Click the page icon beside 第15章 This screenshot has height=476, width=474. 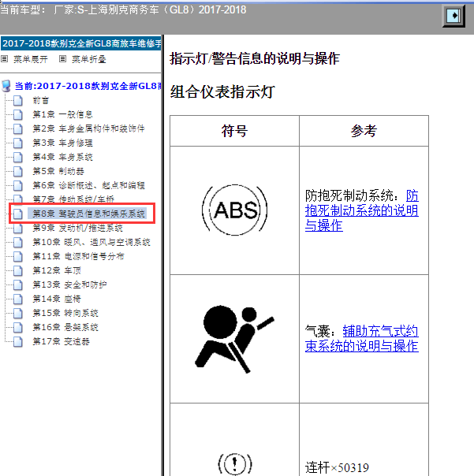(x=18, y=313)
